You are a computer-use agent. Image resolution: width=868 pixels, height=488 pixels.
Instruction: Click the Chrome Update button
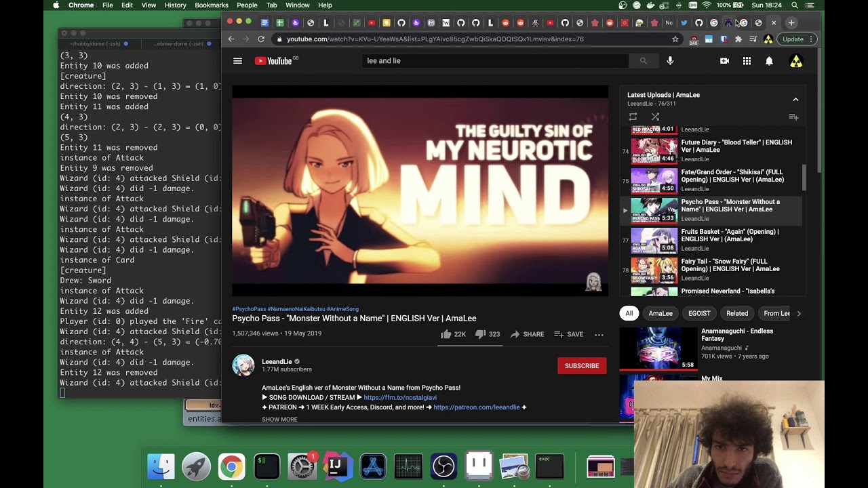797,39
